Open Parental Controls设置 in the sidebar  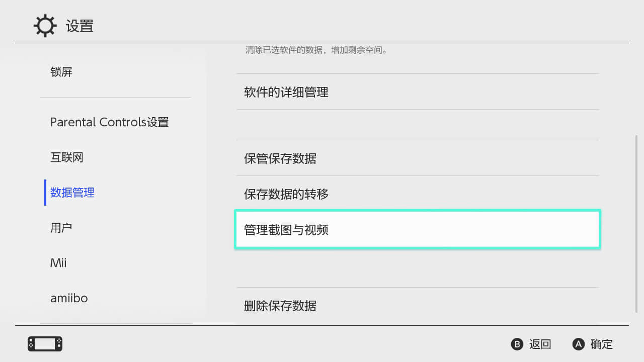(x=109, y=122)
